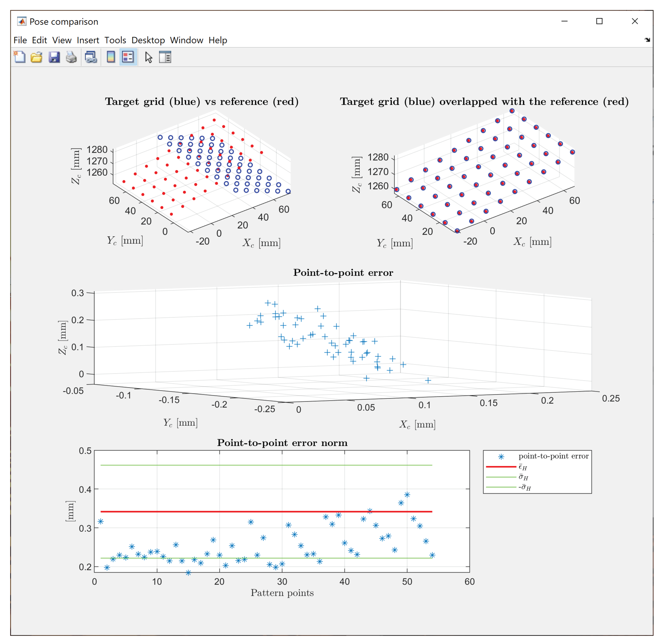The image size is (665, 644).
Task: Expand the View menu
Action: coord(62,40)
